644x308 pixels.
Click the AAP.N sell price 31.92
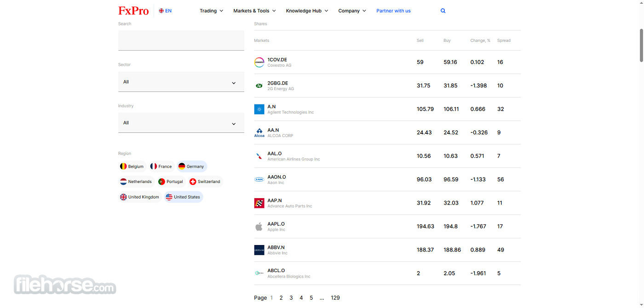[424, 203]
